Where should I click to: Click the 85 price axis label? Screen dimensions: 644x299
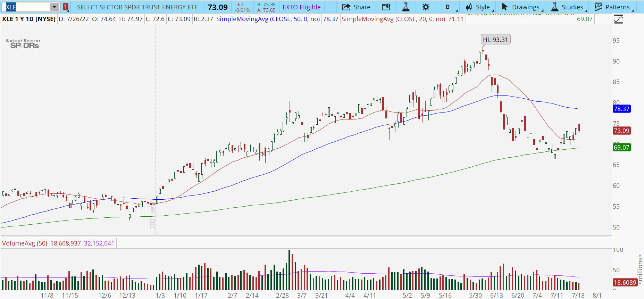[x=616, y=82]
